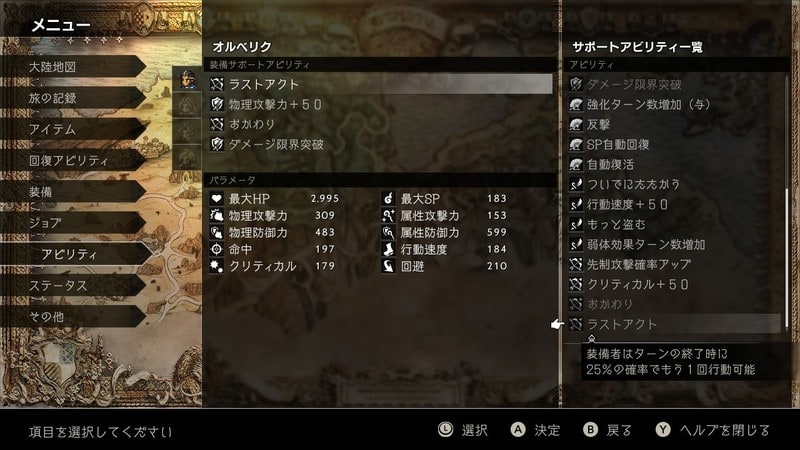800x450 pixels.
Task: Click the ability list scrollbar
Action: 787,204
